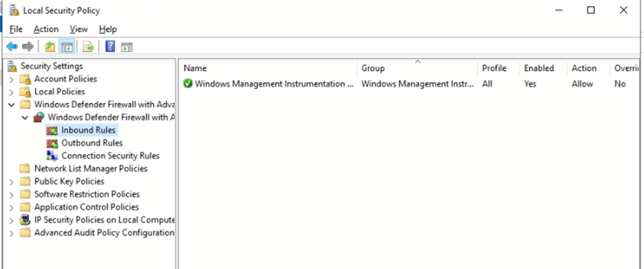The height and width of the screenshot is (269, 644).
Task: Click the Back arrow toolbar icon
Action: [x=11, y=46]
